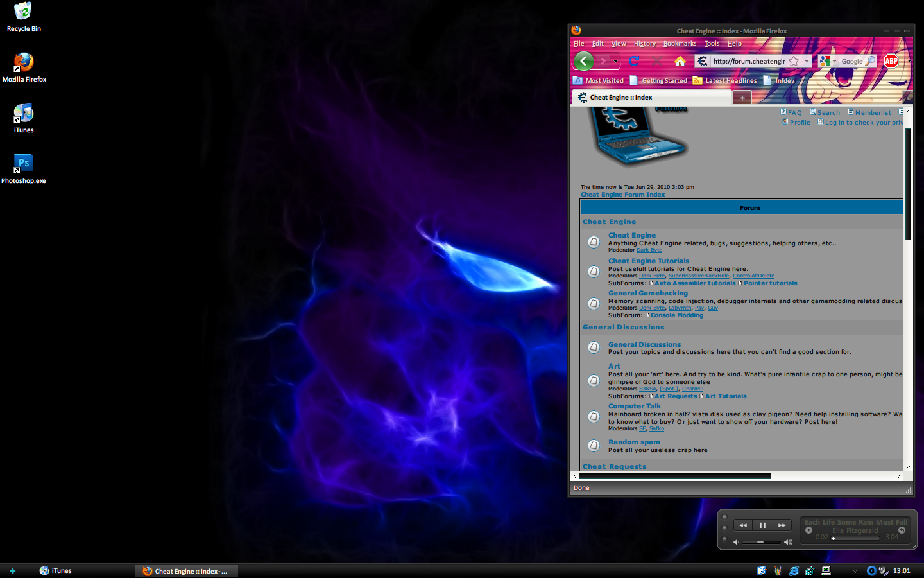Open the back/forward history dropdown arrow
This screenshot has height=578, width=924.
[615, 62]
